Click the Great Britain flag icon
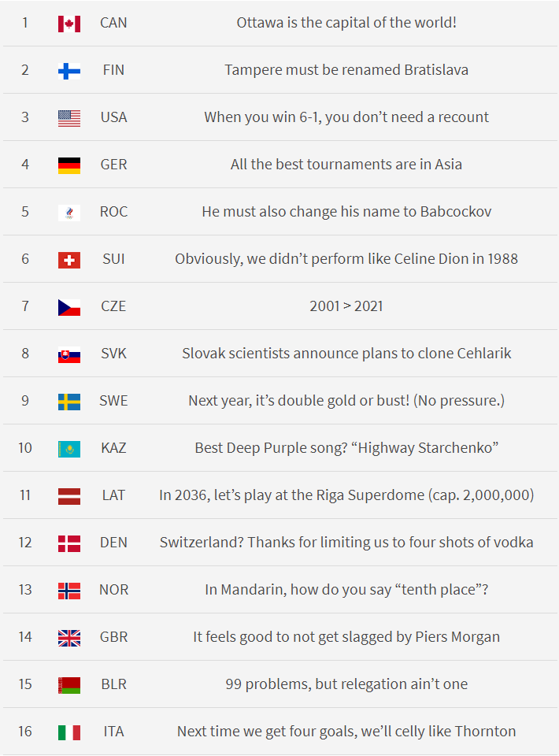Image resolution: width=559 pixels, height=756 pixels. click(x=69, y=638)
